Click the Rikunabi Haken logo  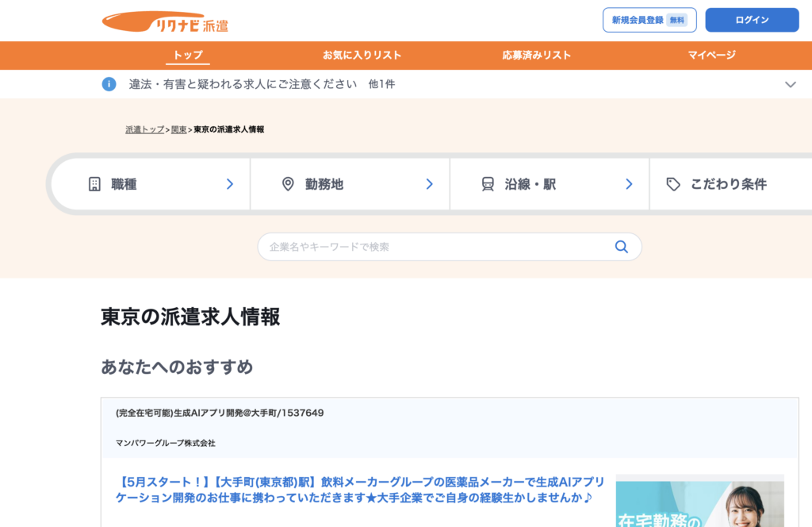click(x=165, y=21)
